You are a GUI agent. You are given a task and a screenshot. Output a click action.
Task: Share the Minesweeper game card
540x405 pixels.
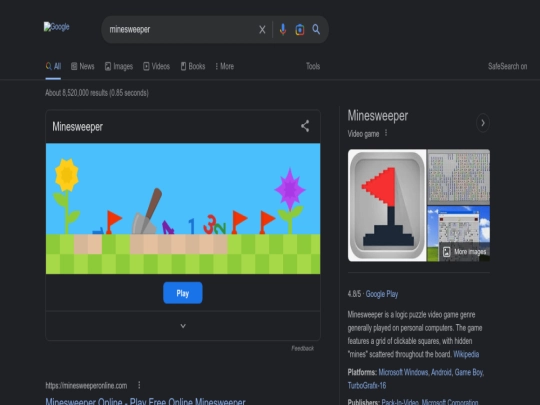point(305,126)
